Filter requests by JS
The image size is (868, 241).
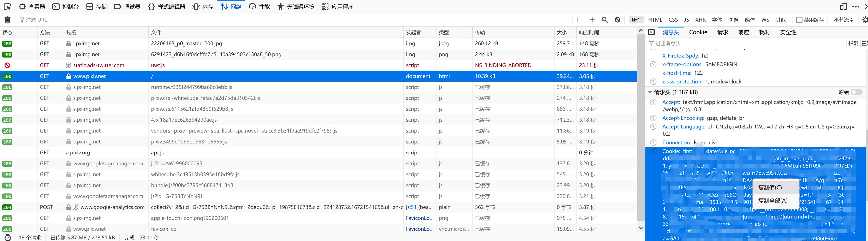tap(687, 20)
